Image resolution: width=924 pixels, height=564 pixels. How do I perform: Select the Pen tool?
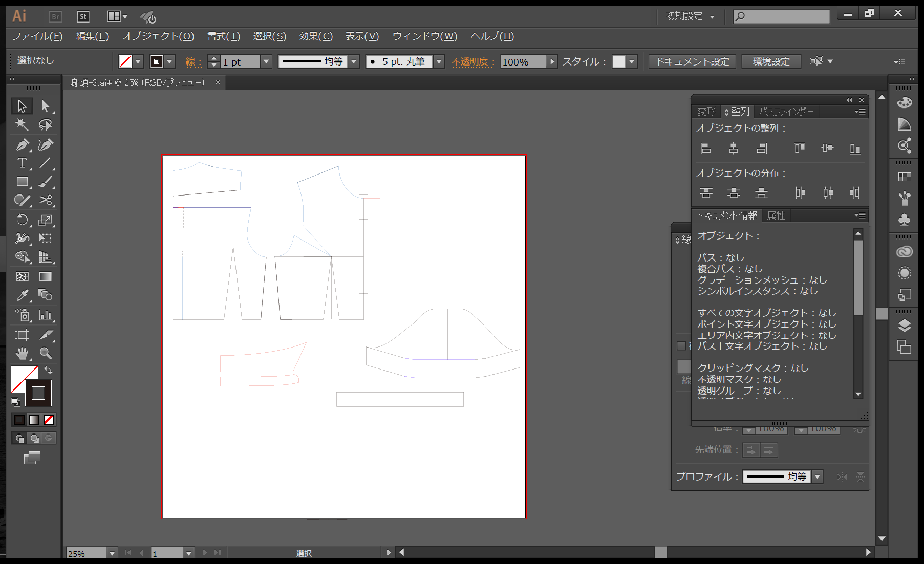pos(22,145)
